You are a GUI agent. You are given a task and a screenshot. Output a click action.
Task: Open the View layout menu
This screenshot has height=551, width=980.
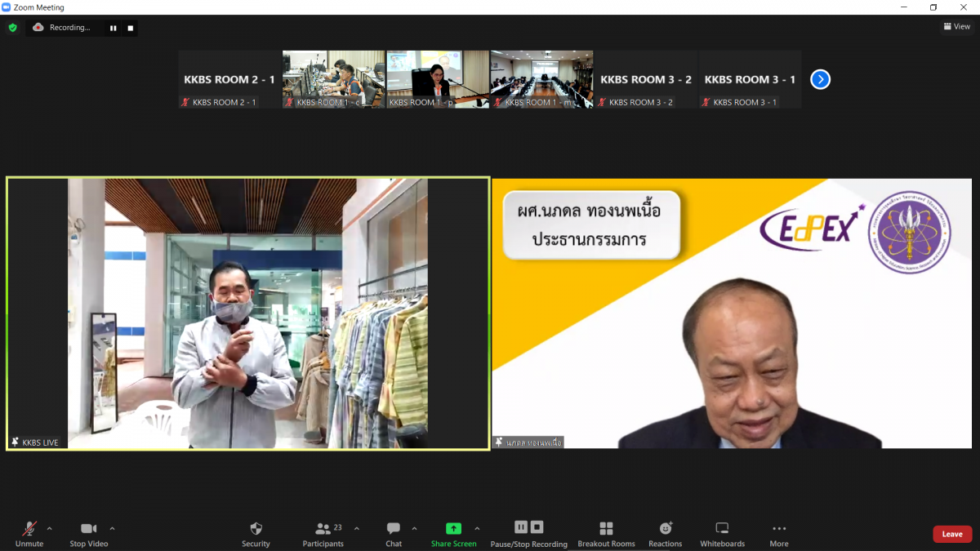tap(957, 27)
